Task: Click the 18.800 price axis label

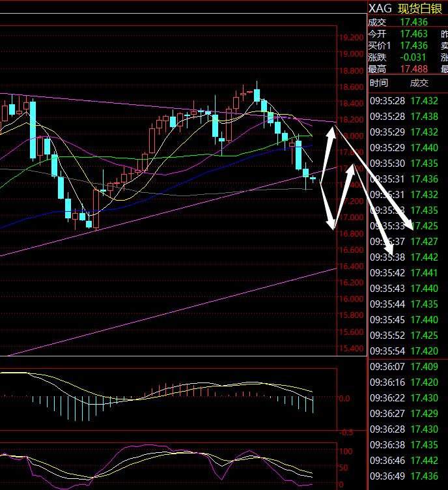Action: point(351,71)
